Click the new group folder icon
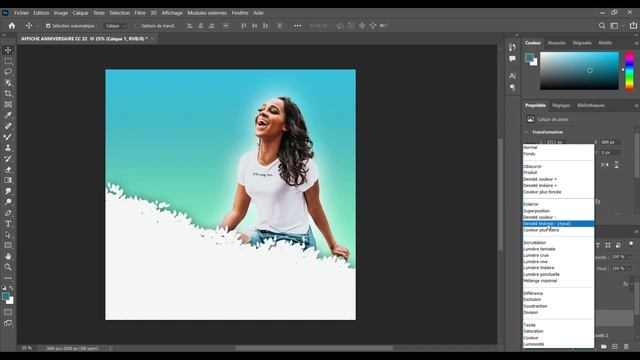640x360 pixels. pos(604,347)
